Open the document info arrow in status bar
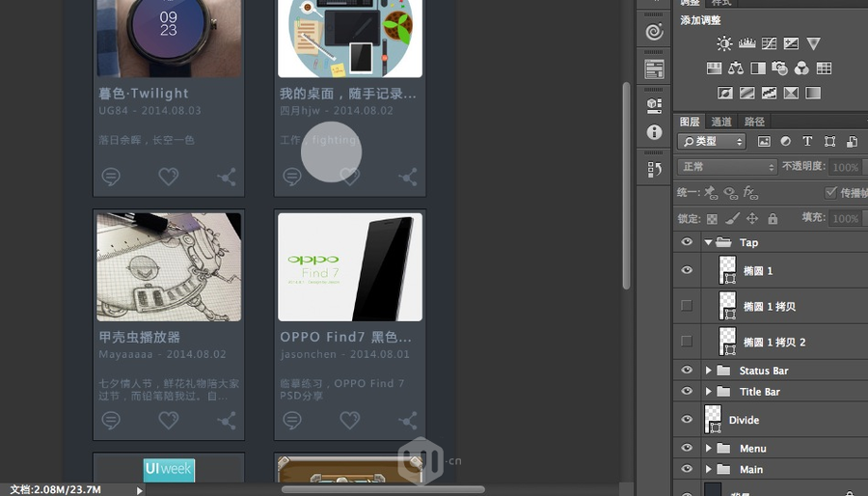 point(140,490)
